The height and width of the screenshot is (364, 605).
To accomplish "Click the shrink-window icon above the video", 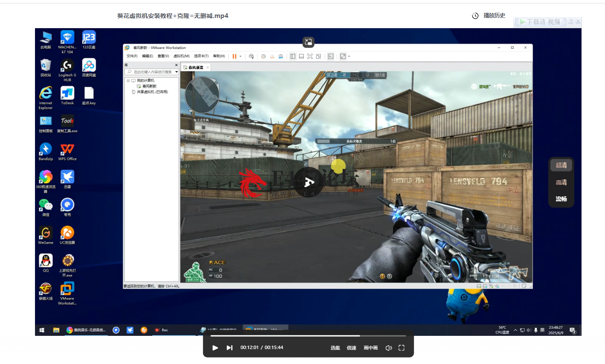I will pos(308,42).
